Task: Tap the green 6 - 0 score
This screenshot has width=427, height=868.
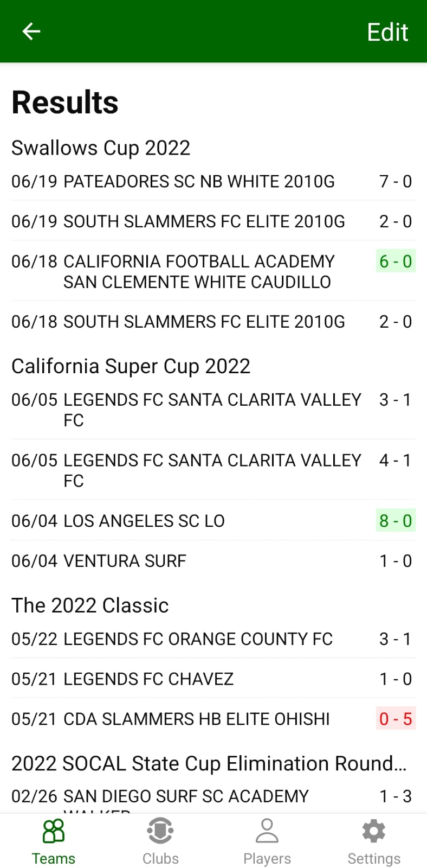Action: 396,261
